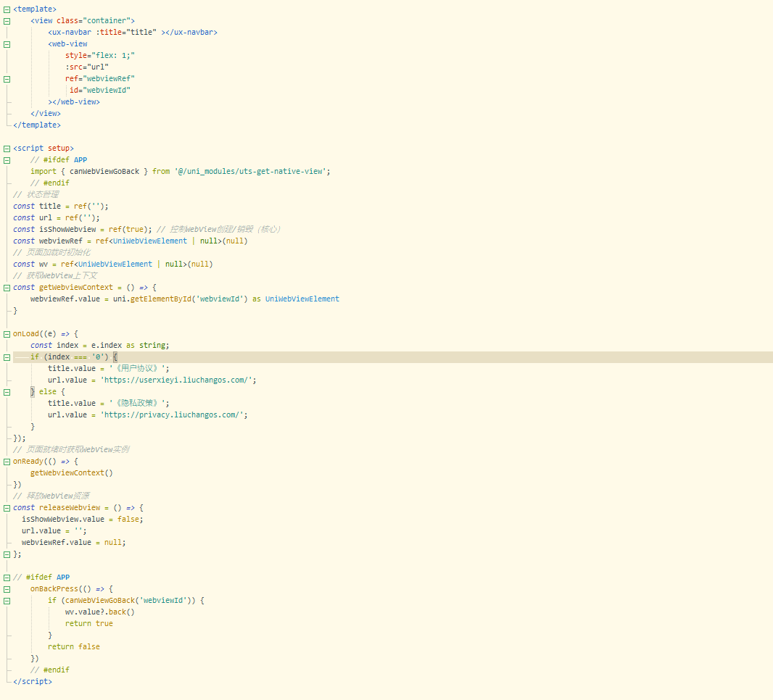Click the ux-navbar :title="title" line
This screenshot has width=773, height=700.
[x=133, y=32]
